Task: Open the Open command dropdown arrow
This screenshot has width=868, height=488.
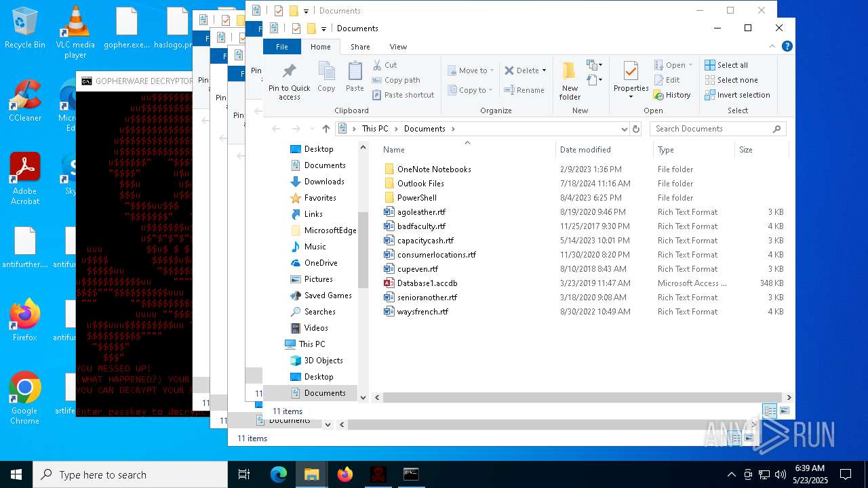Action: pyautogui.click(x=690, y=65)
